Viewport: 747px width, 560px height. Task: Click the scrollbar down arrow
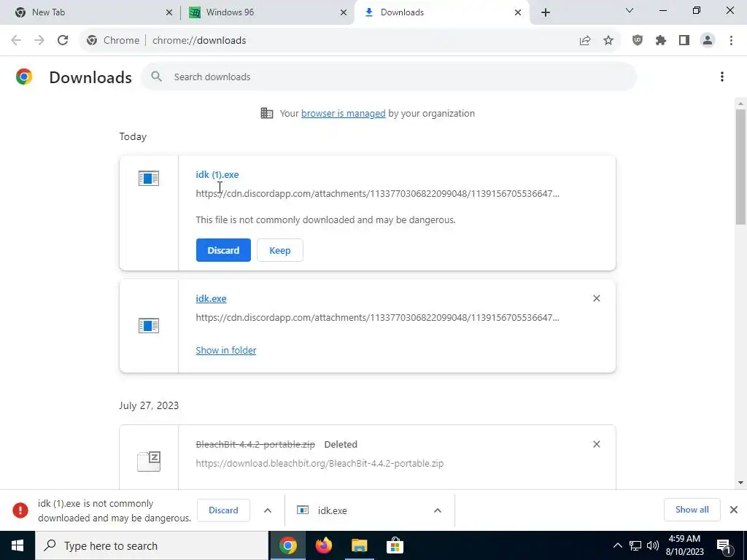pyautogui.click(x=740, y=483)
